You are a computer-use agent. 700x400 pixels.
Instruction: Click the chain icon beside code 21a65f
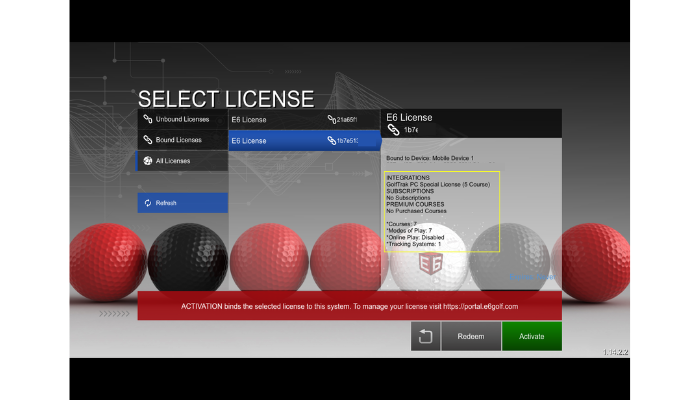(330, 120)
